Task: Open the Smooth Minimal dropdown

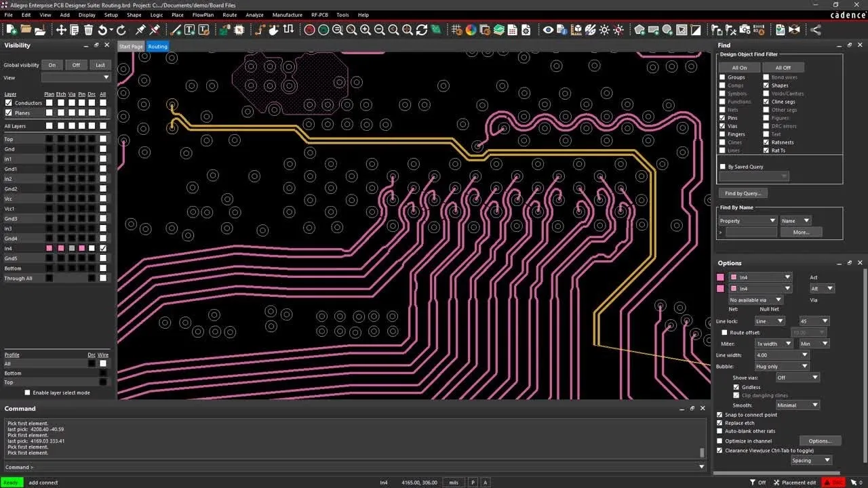Action: 797,405
